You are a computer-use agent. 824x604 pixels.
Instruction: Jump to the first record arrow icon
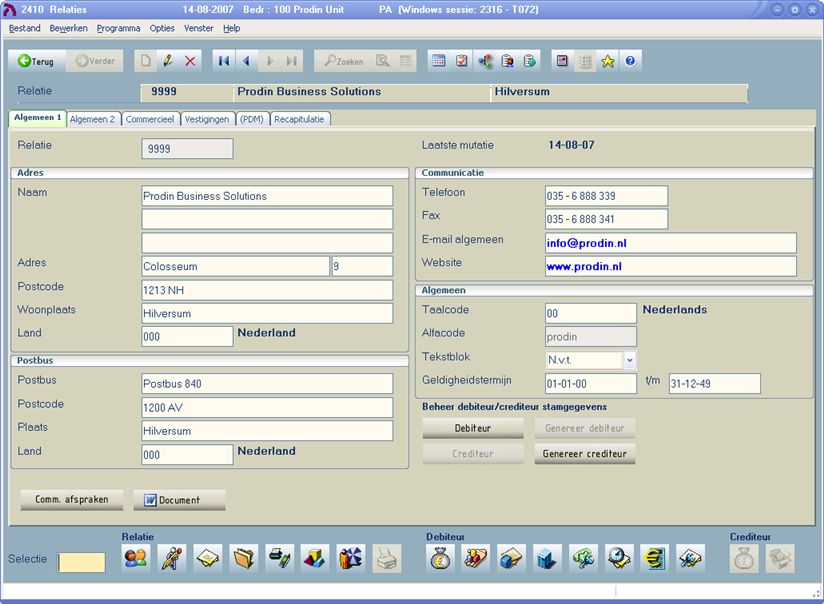(x=224, y=61)
